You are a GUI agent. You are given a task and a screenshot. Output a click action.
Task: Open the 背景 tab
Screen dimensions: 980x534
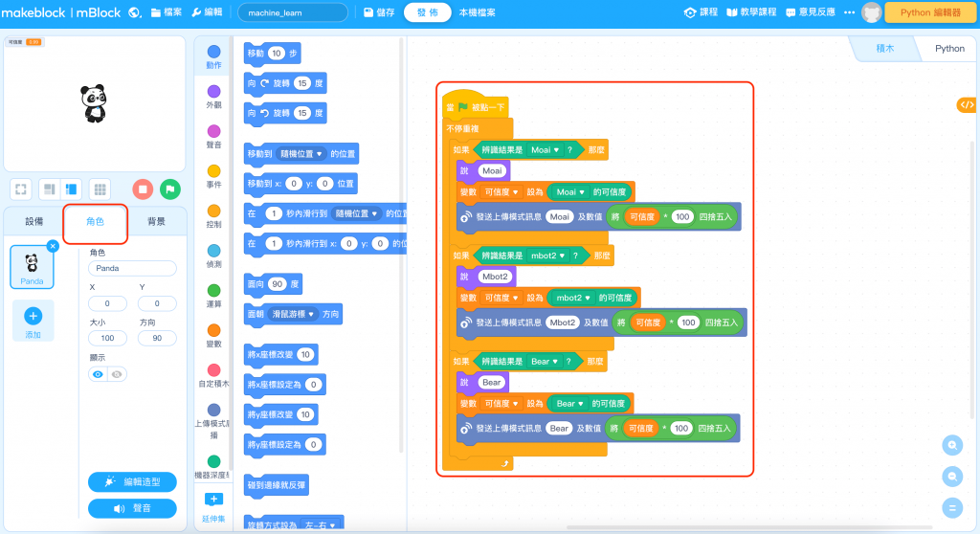[156, 222]
